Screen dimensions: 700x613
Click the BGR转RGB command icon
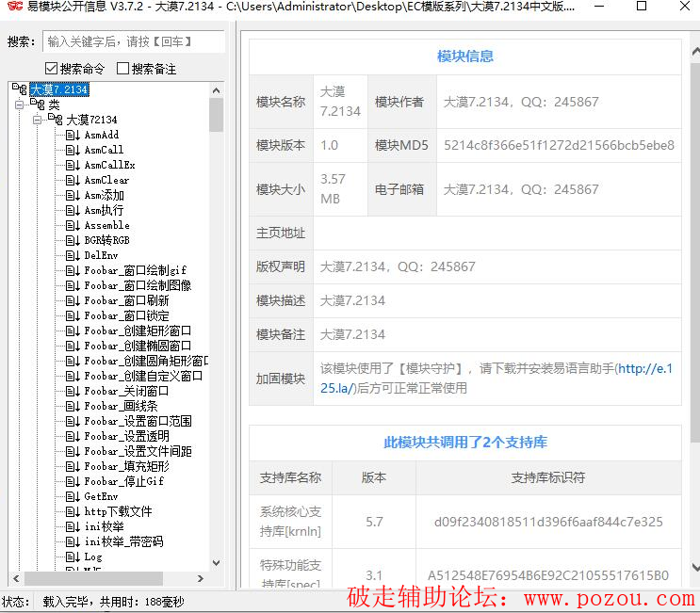pos(73,240)
